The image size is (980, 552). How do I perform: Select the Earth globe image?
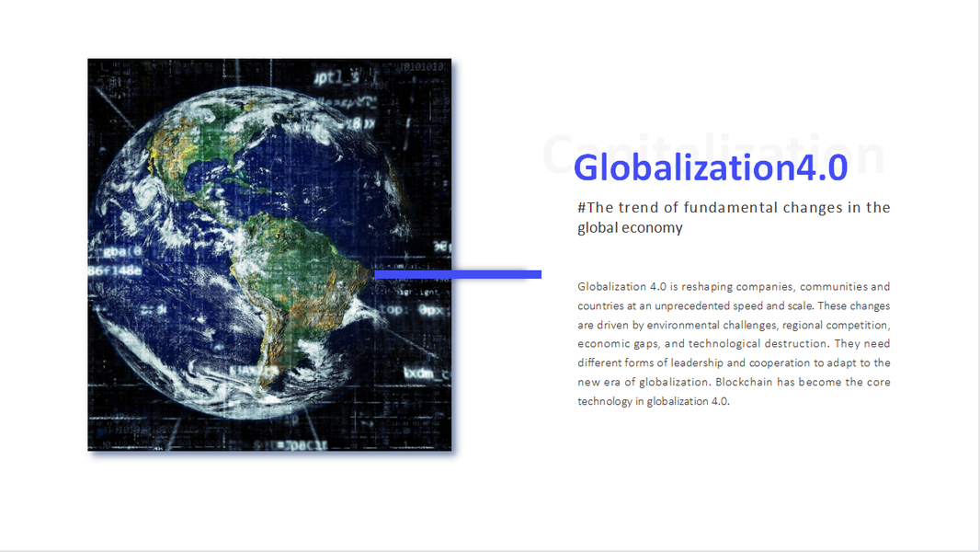[x=269, y=255]
